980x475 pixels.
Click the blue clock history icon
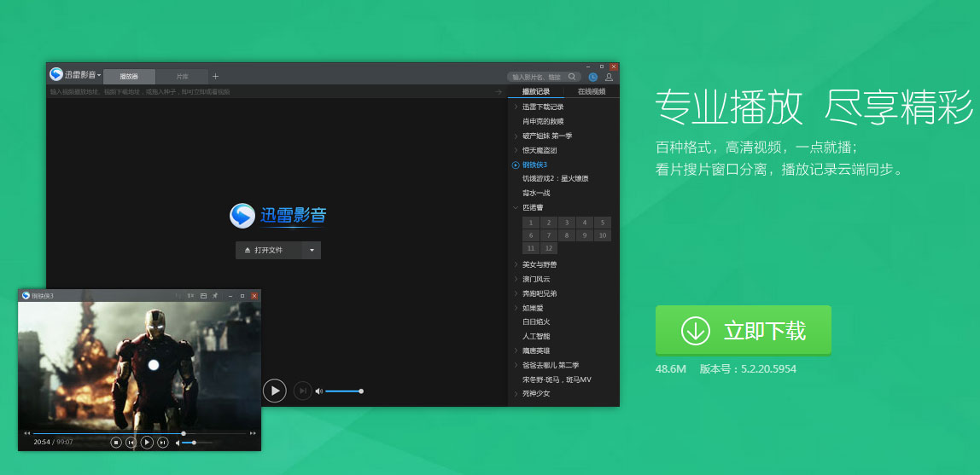593,77
